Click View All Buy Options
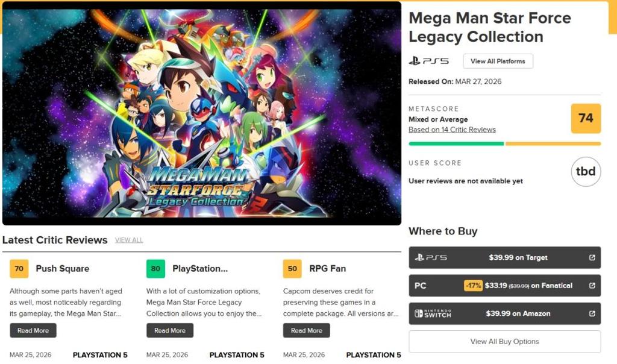Viewport: 617px width, 364px height. pyautogui.click(x=504, y=341)
